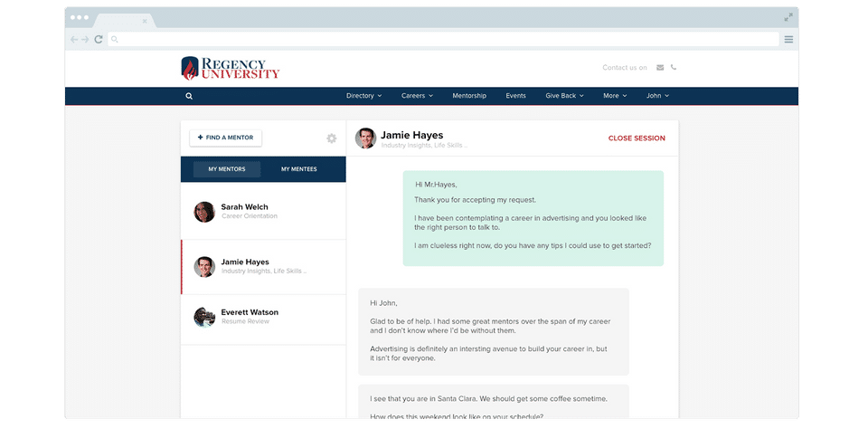Screen dimensions: 868x429
Task: Click Everett Watson's avatar photo
Action: (x=204, y=317)
